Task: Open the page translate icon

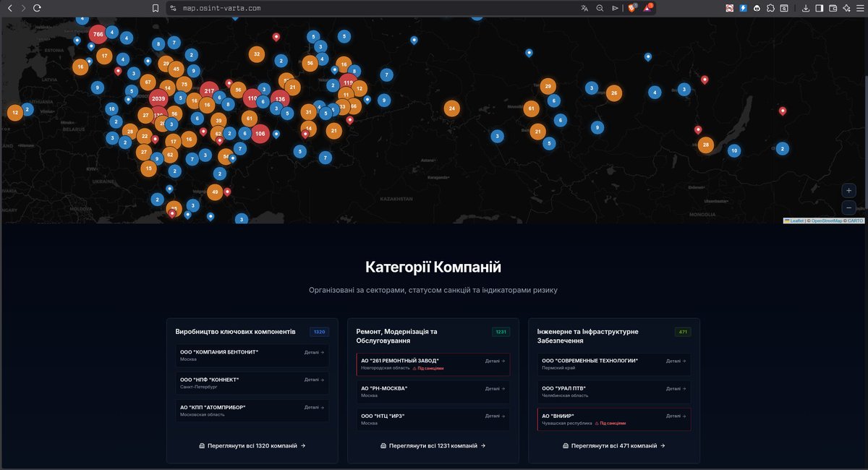Action: (x=584, y=8)
